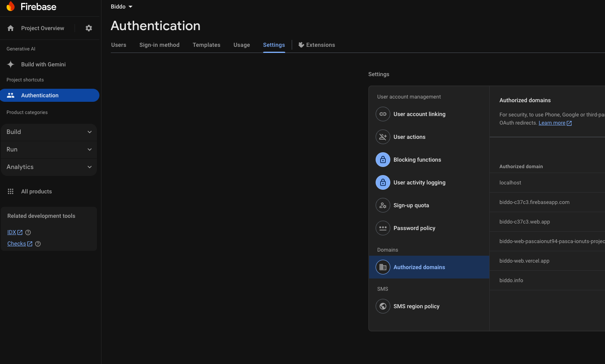Open the IDX link
This screenshot has height=364, width=605.
(x=11, y=232)
